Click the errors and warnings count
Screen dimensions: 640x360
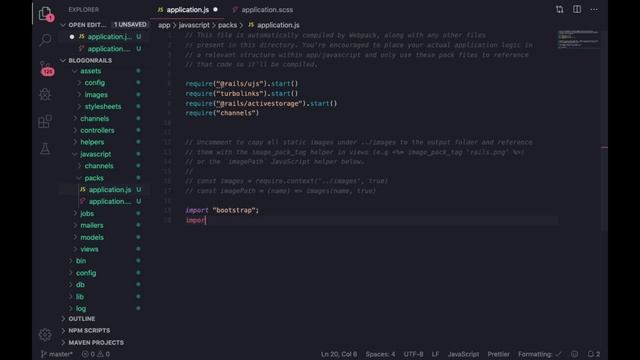96,354
